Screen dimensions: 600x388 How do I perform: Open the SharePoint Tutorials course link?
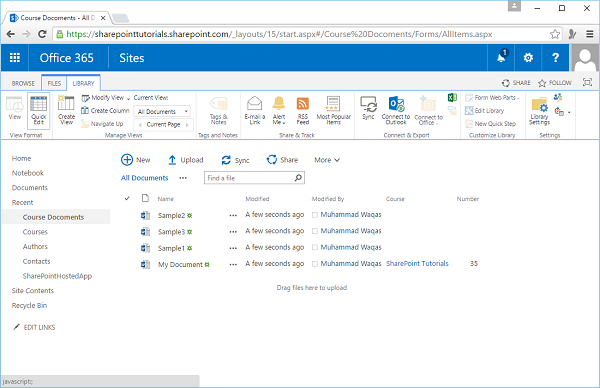(417, 263)
